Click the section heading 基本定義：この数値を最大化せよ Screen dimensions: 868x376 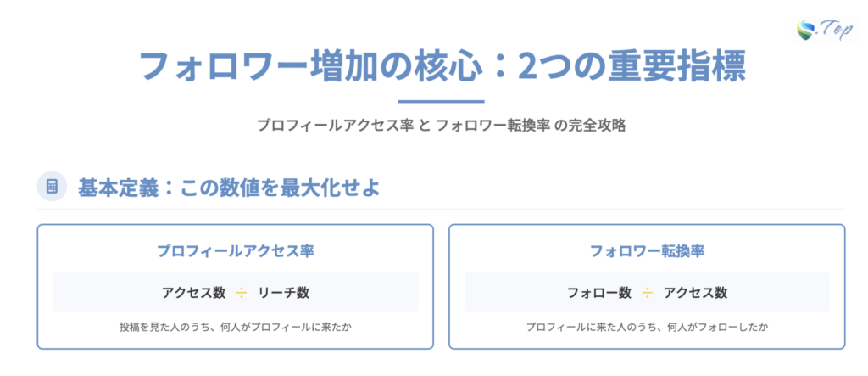pos(228,187)
